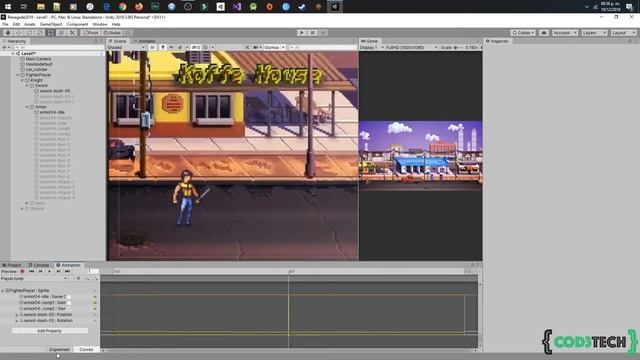This screenshot has width=640, height=360.
Task: Adjust the Game view Scale slider
Action: pyautogui.click(x=459, y=48)
